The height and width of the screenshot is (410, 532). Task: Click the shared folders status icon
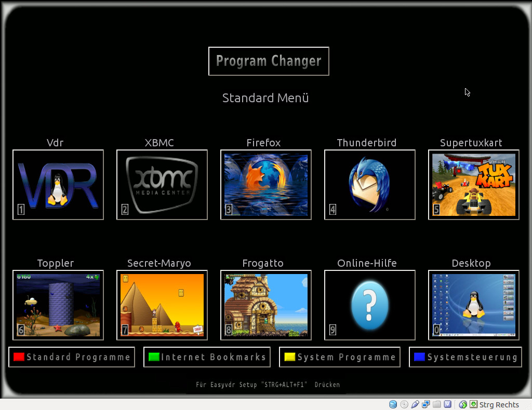pos(436,404)
